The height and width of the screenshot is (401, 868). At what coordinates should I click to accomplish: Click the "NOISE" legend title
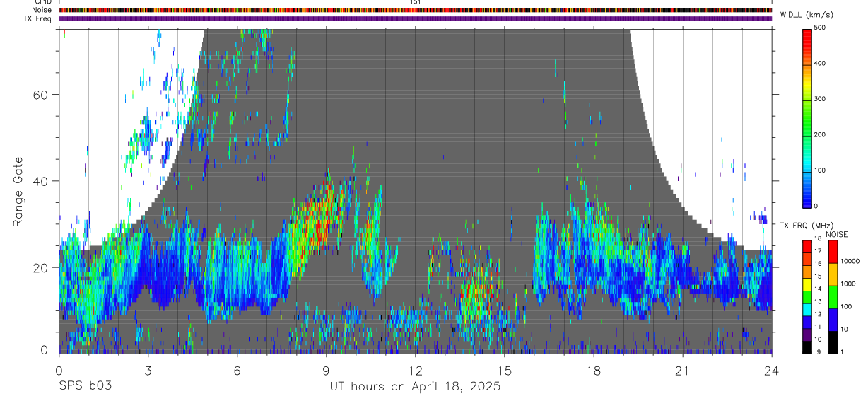(x=837, y=234)
